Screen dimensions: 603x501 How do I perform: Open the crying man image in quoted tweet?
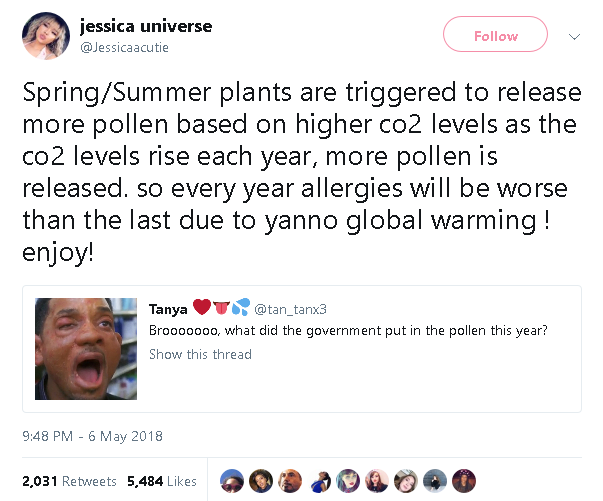tap(87, 347)
